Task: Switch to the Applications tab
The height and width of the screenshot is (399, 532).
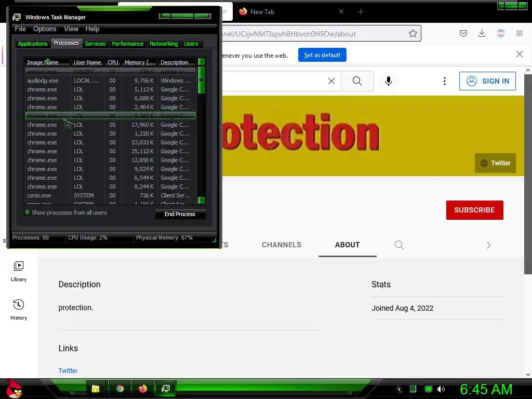Action: coord(33,44)
